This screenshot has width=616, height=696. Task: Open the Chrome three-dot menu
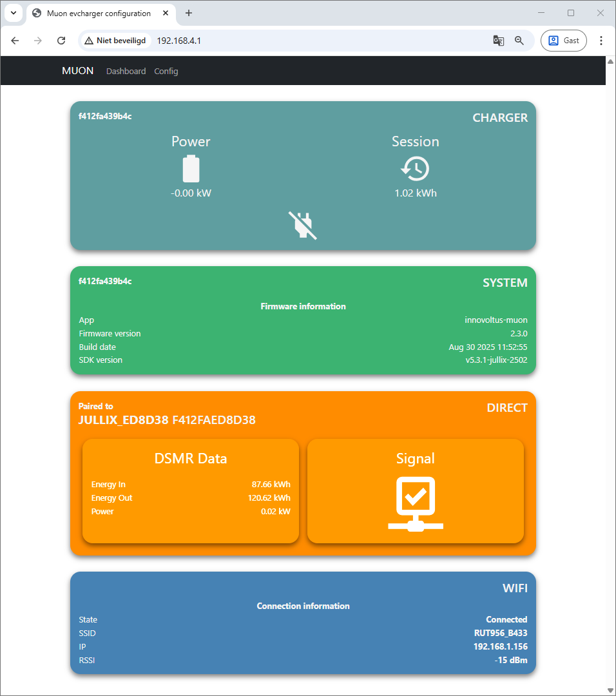601,41
